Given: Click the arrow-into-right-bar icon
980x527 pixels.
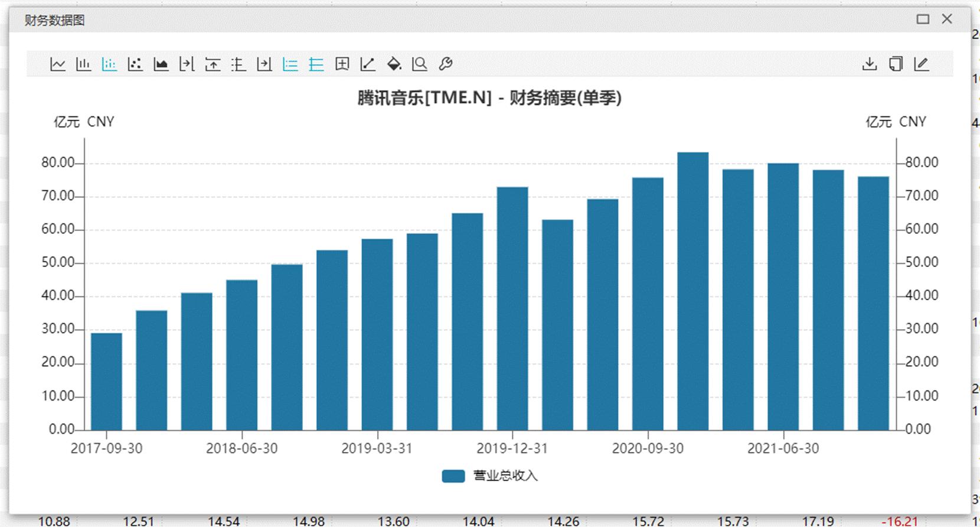Looking at the screenshot, I should [x=264, y=64].
